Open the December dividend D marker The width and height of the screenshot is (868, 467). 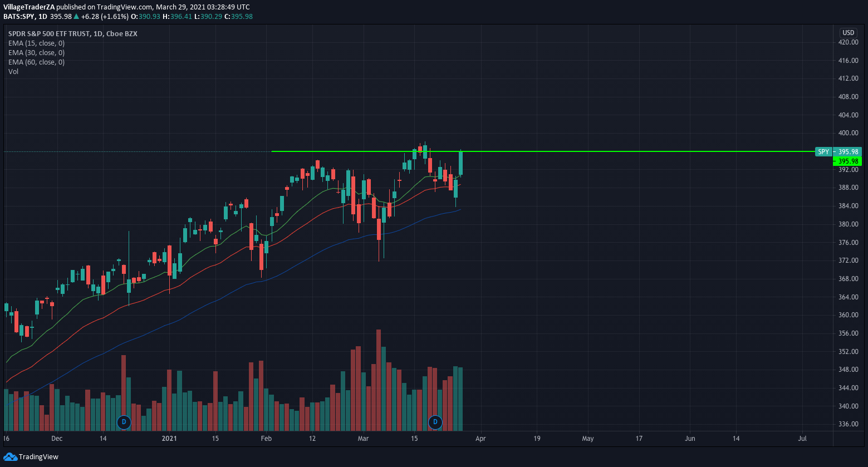124,422
